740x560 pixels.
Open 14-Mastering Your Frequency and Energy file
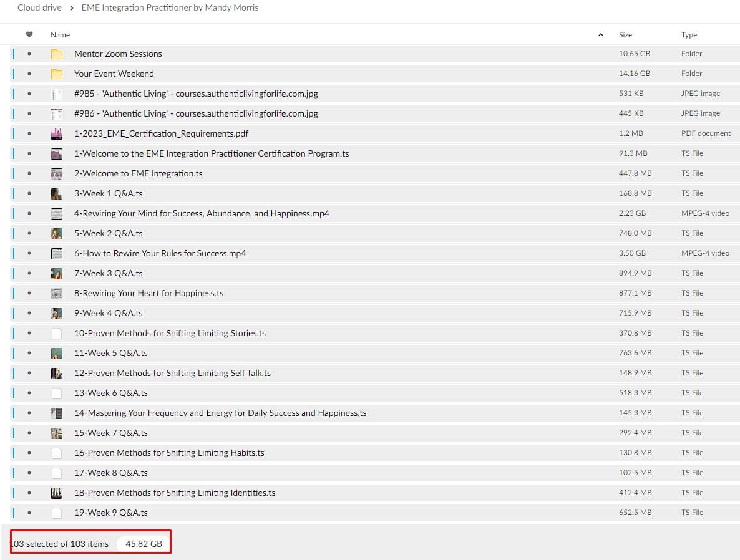click(x=220, y=413)
